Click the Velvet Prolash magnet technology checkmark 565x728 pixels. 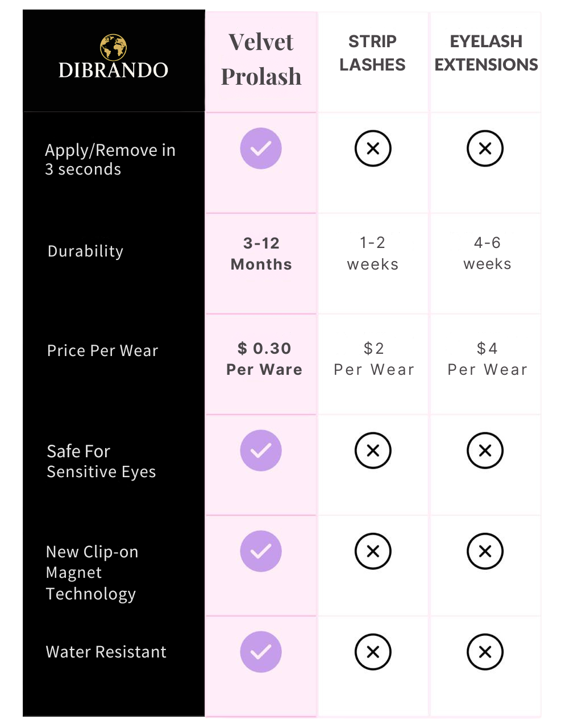pyautogui.click(x=261, y=551)
